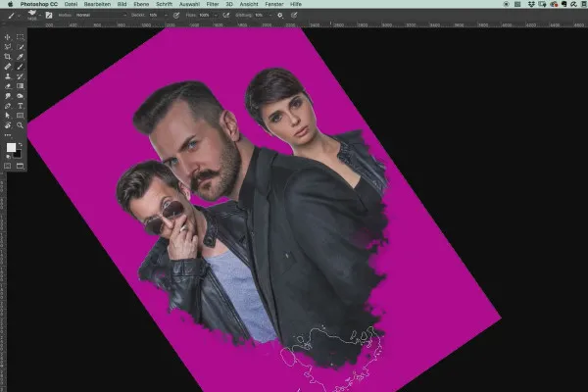
Task: Select the Zoom tool
Action: coord(20,125)
